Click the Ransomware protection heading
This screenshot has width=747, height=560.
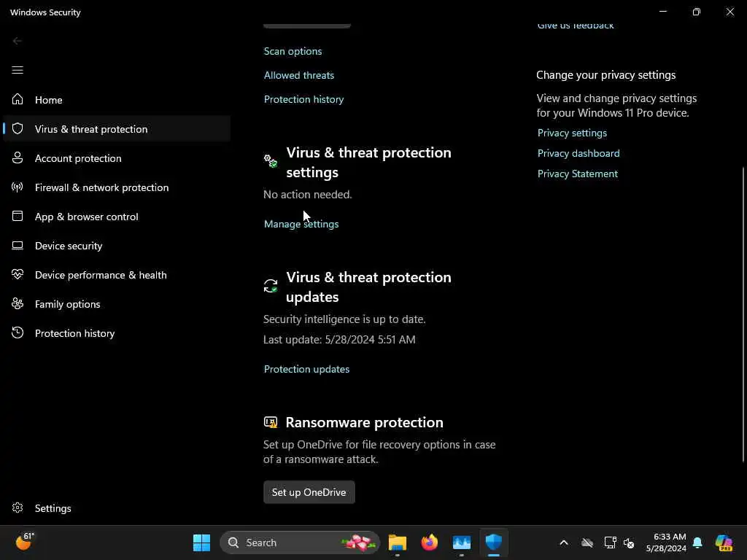click(x=365, y=422)
